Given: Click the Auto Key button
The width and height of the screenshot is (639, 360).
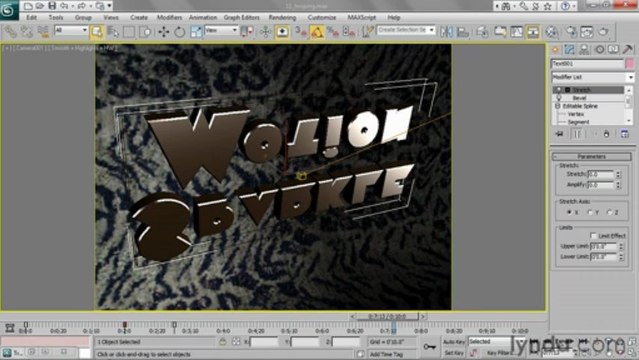Looking at the screenshot, I should pos(454,342).
